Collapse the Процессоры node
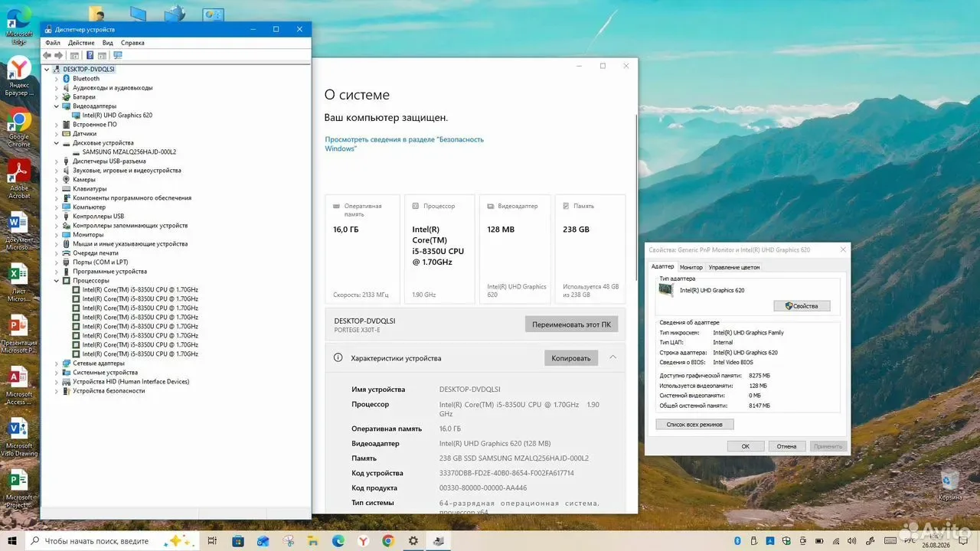Image resolution: width=980 pixels, height=551 pixels. pyautogui.click(x=56, y=281)
